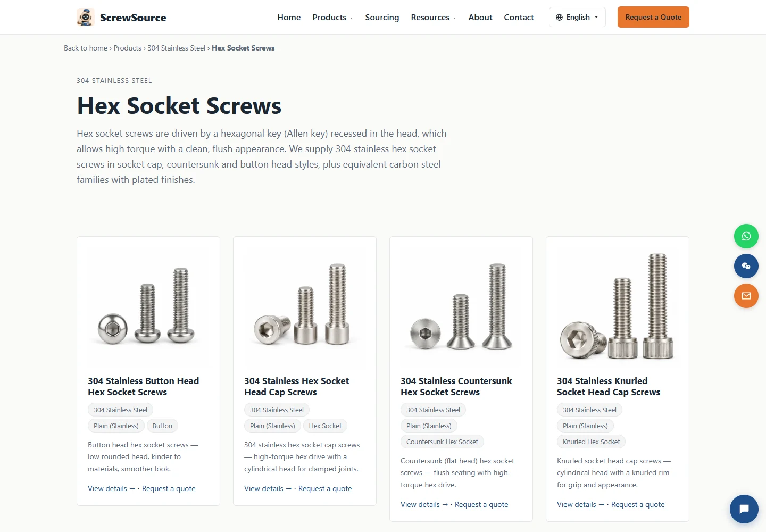Click the Request a Quote button
The width and height of the screenshot is (766, 532).
tap(653, 17)
